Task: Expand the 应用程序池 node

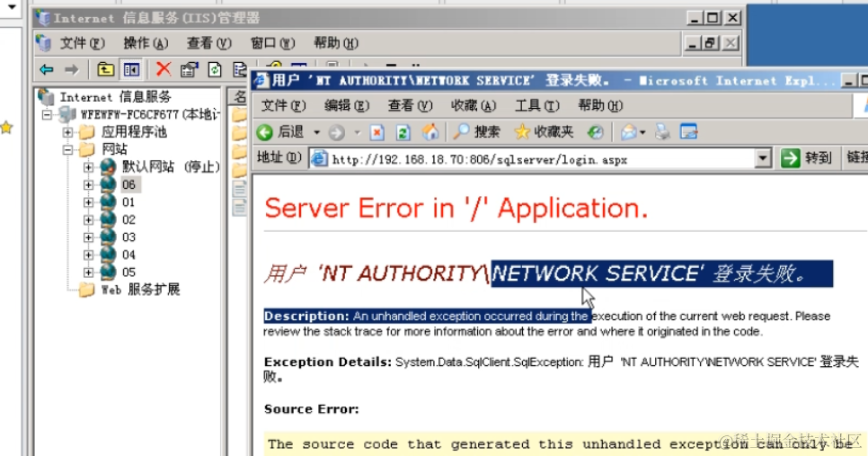Action: point(67,132)
